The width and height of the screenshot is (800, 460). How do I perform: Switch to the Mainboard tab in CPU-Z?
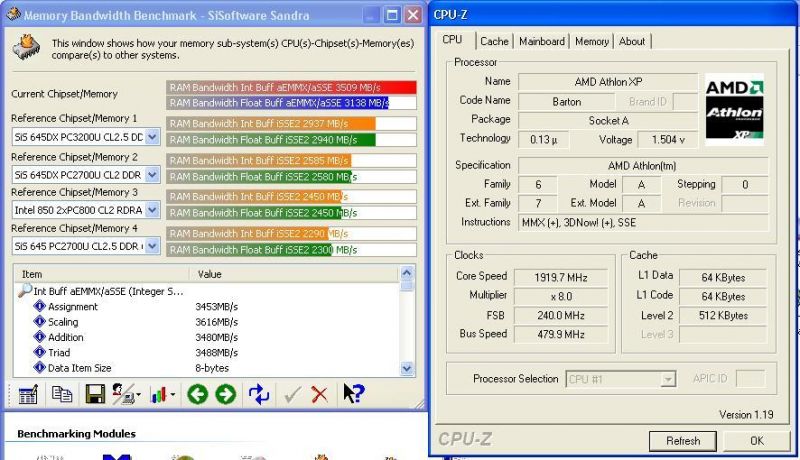(x=542, y=41)
